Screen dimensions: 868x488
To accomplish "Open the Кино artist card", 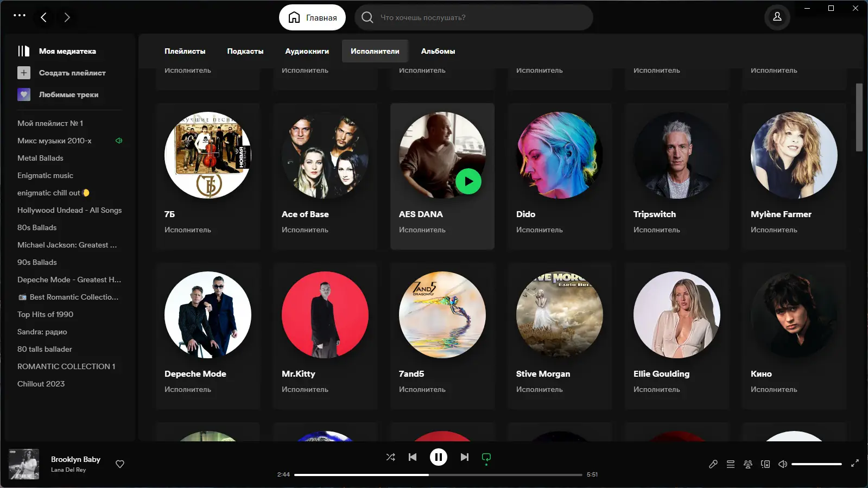I will click(794, 336).
